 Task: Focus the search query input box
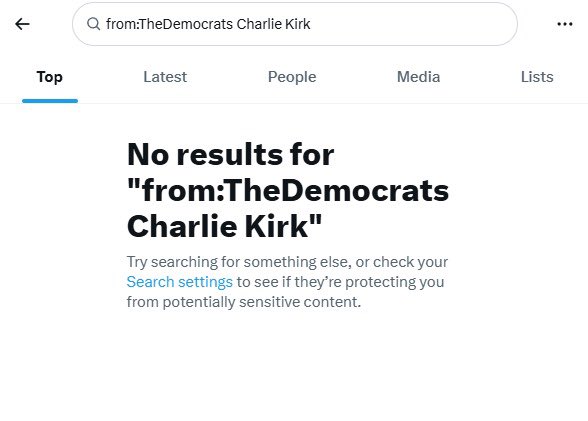pos(295,24)
